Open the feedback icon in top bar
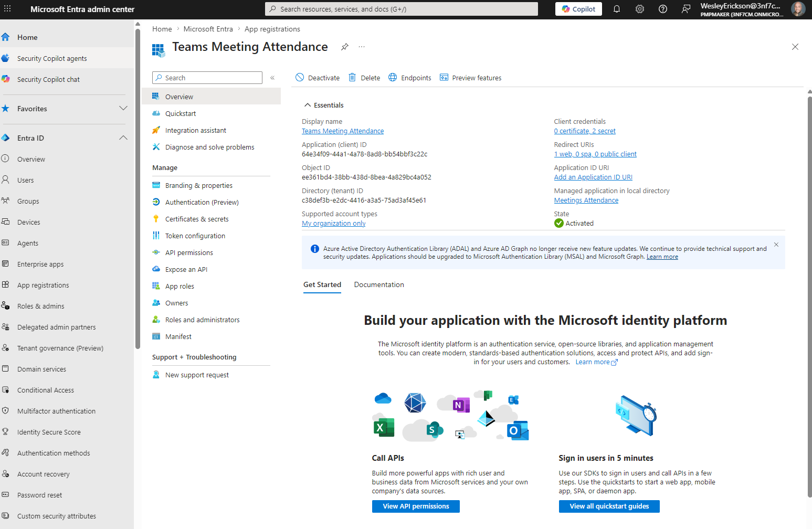 pos(686,9)
